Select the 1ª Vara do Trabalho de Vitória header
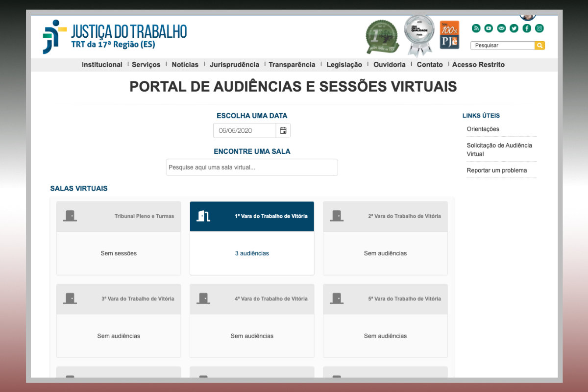The height and width of the screenshot is (392, 588). [252, 216]
